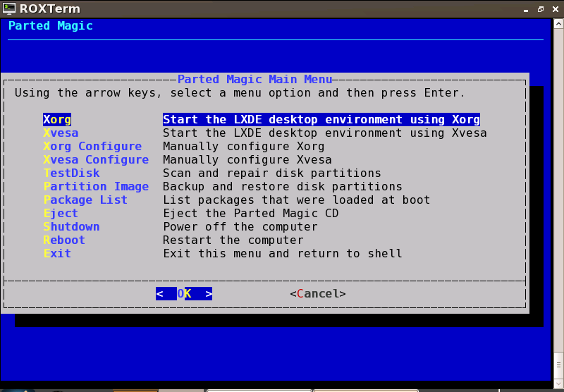Click the scrollbar down arrow

pyautogui.click(x=558, y=384)
